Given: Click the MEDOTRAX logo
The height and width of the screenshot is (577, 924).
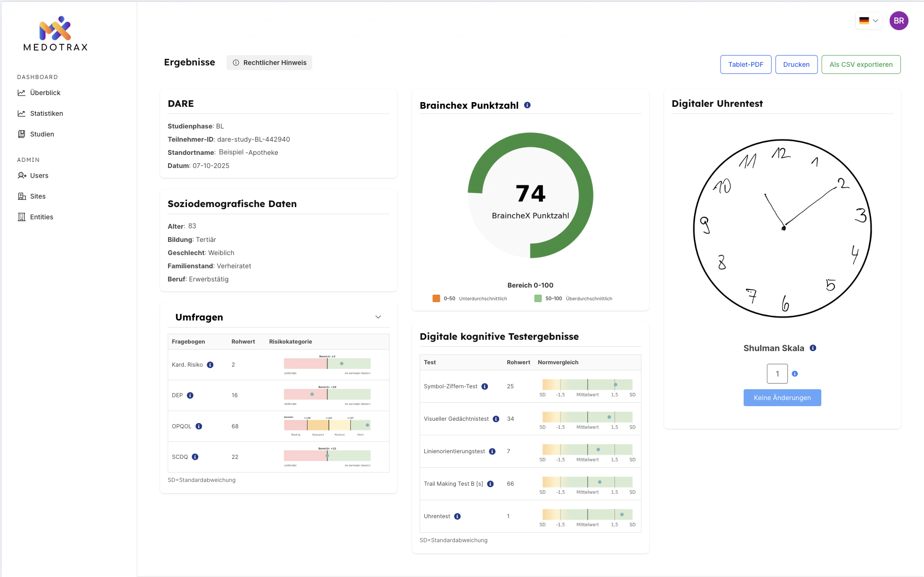Looking at the screenshot, I should pyautogui.click(x=55, y=33).
